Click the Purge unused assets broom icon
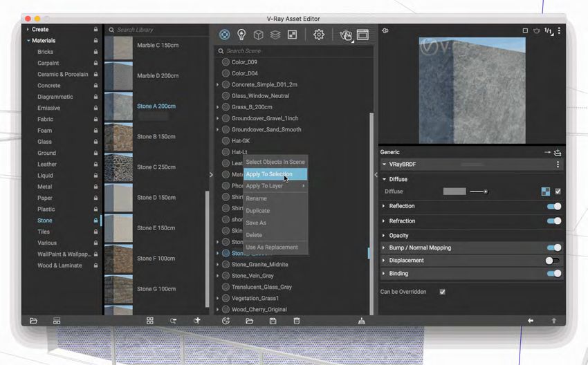Screen dimensions: 588x365 click(362, 321)
